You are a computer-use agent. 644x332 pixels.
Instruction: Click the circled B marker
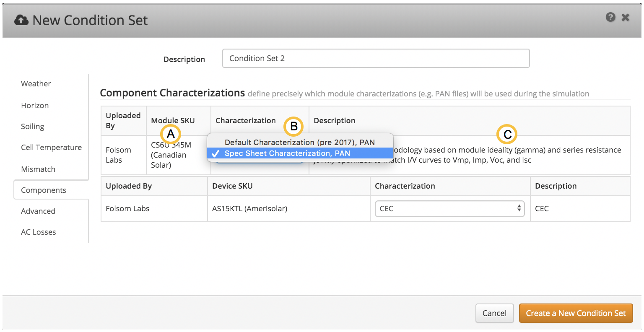(x=293, y=126)
